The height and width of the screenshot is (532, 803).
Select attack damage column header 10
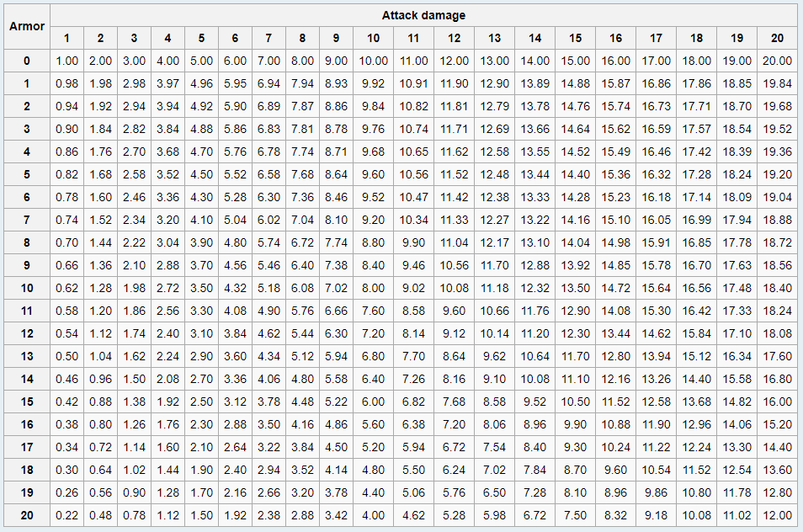(373, 38)
